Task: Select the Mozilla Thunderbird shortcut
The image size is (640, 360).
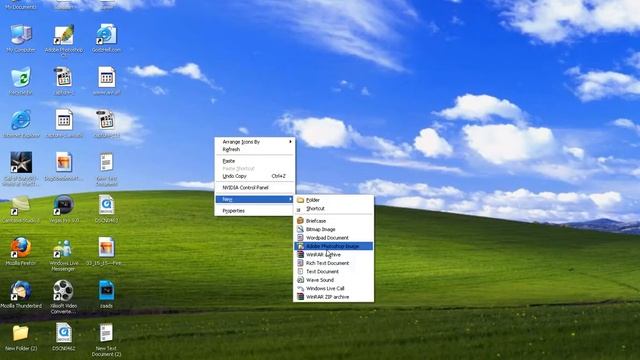Action: pos(21,291)
